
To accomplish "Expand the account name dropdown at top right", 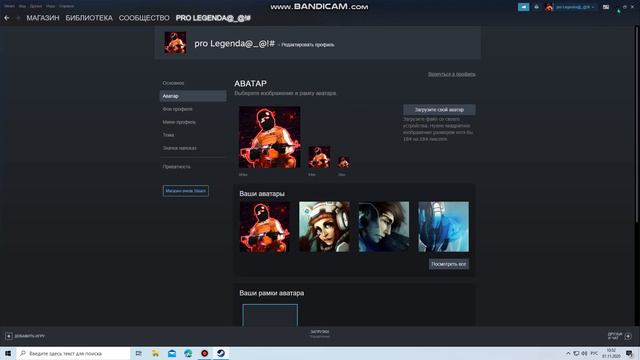I will [x=575, y=7].
